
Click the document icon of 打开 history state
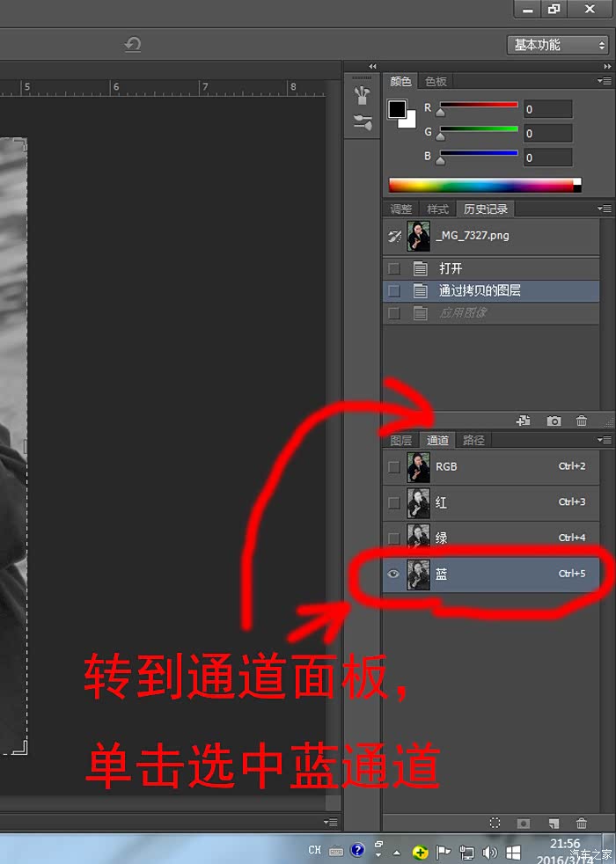(420, 268)
